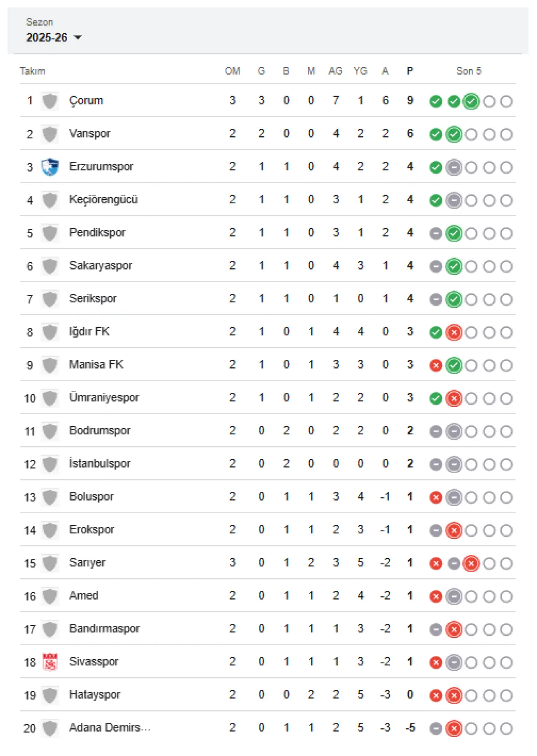Click the Bandırmaspor team name
537x756 pixels.
tap(104, 629)
